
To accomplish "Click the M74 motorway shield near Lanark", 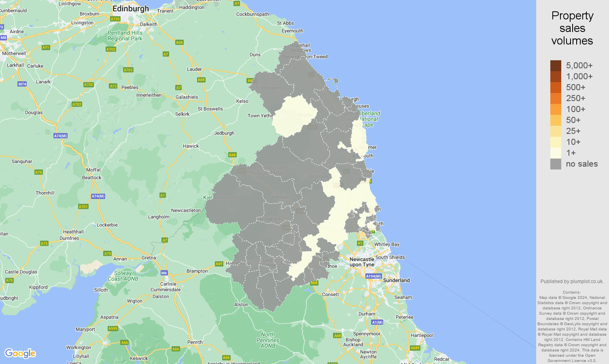I will (x=22, y=84).
